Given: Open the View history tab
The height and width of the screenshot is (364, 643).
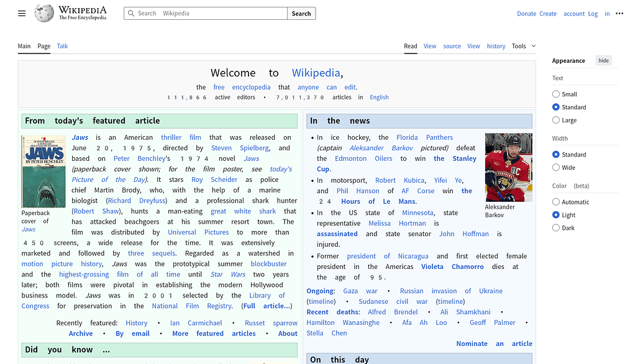Looking at the screenshot, I should 486,46.
